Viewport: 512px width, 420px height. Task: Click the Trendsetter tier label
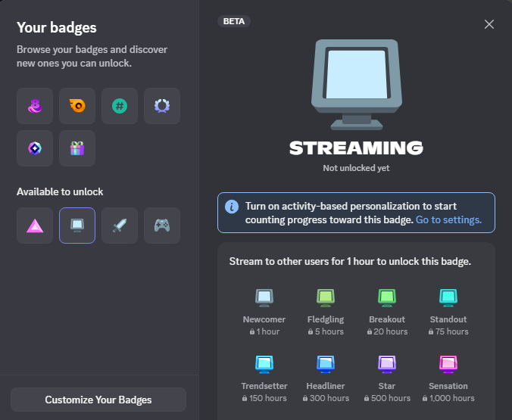(264, 386)
